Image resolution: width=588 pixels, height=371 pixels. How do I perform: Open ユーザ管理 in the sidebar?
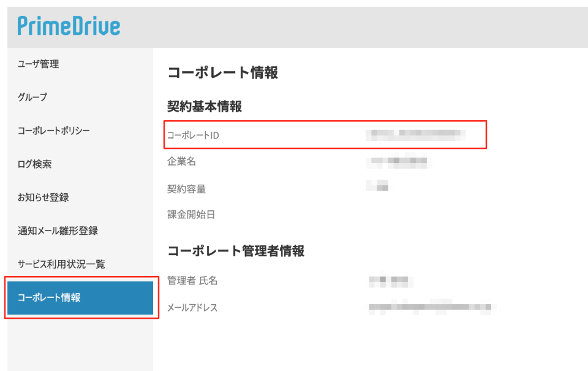38,64
